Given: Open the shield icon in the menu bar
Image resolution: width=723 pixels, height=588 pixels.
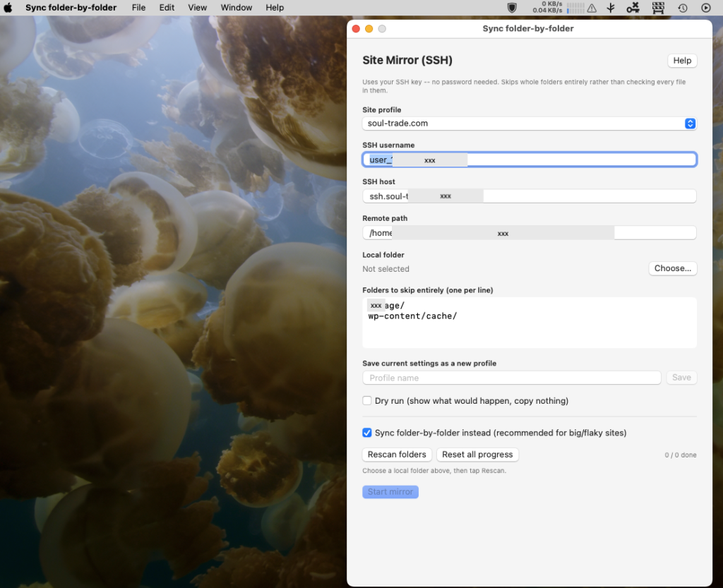Looking at the screenshot, I should coord(512,8).
